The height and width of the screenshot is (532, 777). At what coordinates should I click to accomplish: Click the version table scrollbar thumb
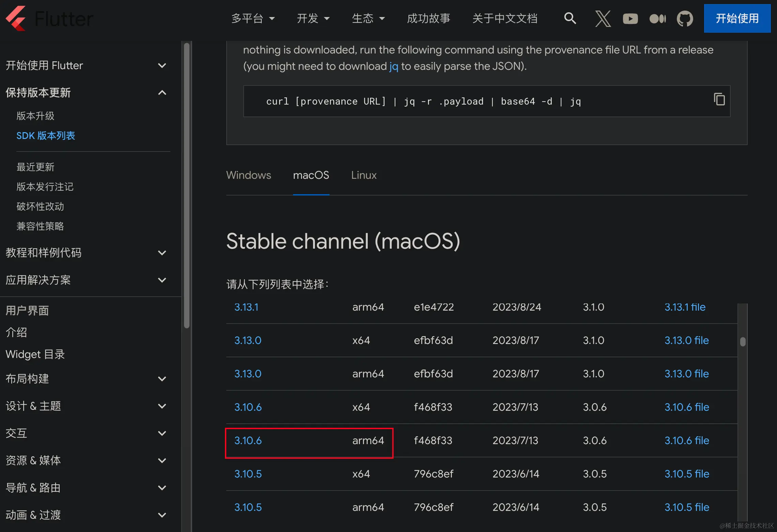click(x=743, y=341)
